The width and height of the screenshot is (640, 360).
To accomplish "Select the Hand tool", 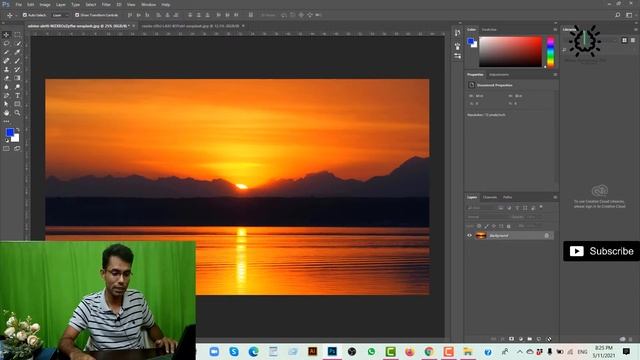I will coord(6,113).
